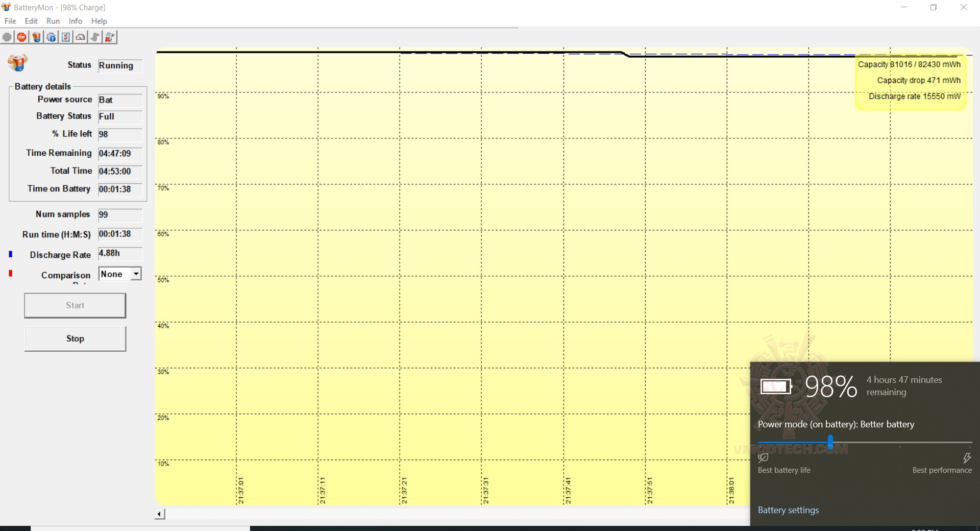980x531 pixels.
Task: Click the 98% charge text in flyout
Action: tap(831, 387)
